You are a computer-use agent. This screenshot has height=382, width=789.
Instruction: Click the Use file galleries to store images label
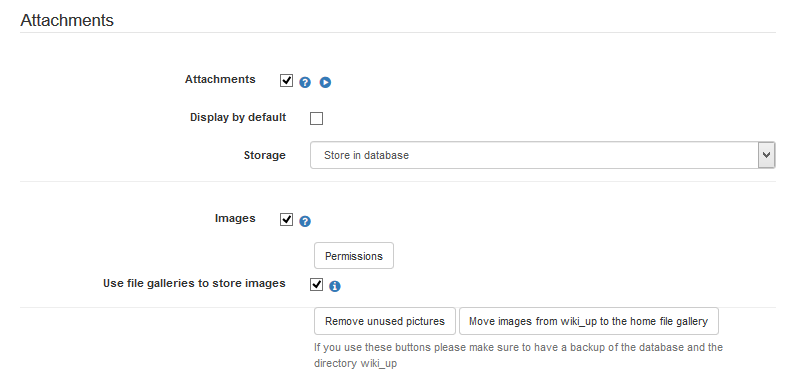pyautogui.click(x=194, y=283)
